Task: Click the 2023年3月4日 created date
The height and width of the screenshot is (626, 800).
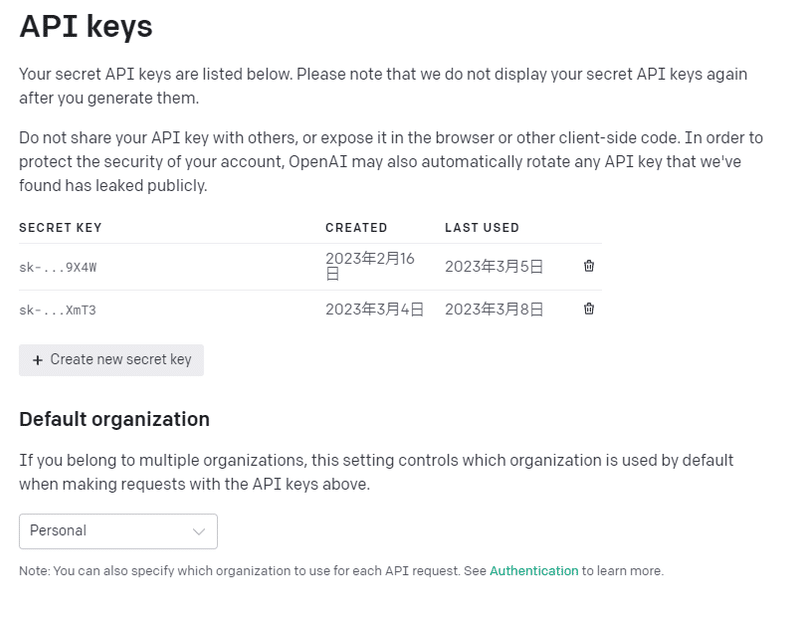Action: point(374,310)
